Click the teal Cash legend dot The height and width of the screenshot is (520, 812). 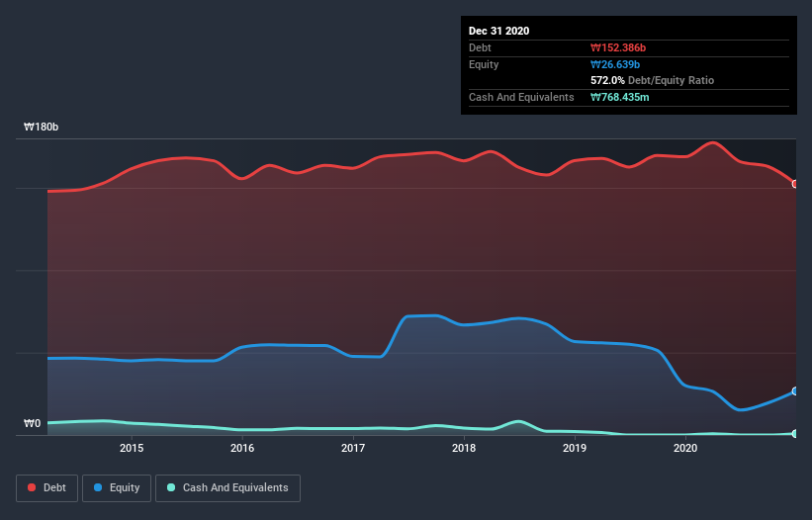pos(171,487)
